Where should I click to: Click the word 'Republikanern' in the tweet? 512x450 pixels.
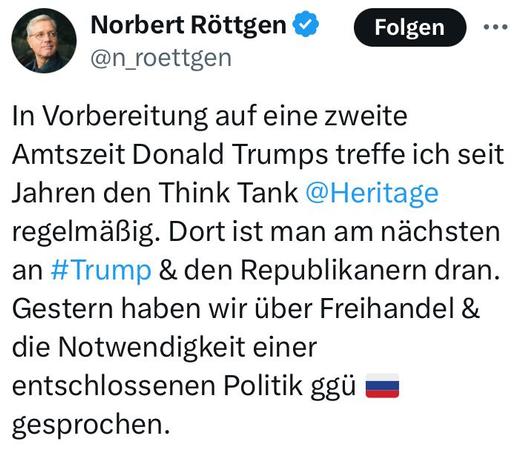pos(333,270)
